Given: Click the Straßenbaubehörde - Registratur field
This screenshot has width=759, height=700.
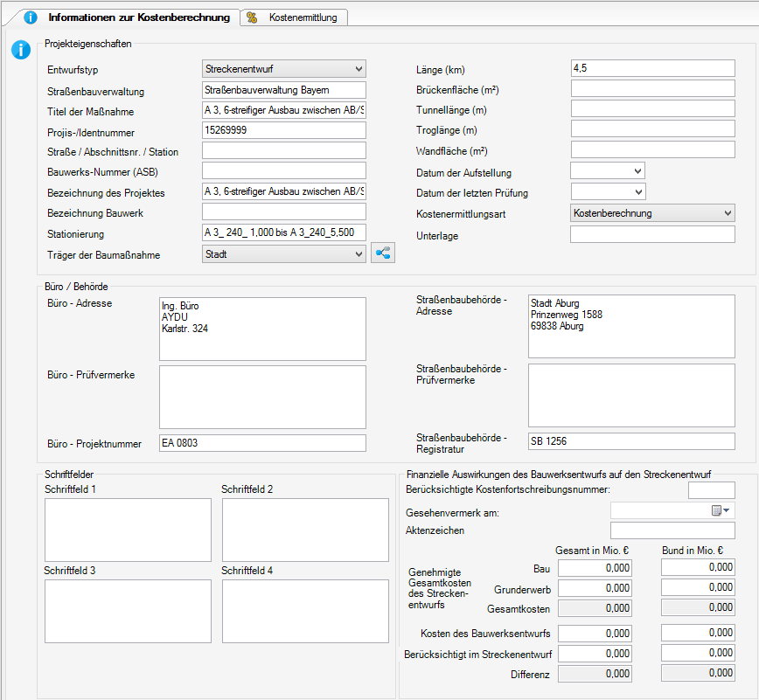Looking at the screenshot, I should (631, 441).
